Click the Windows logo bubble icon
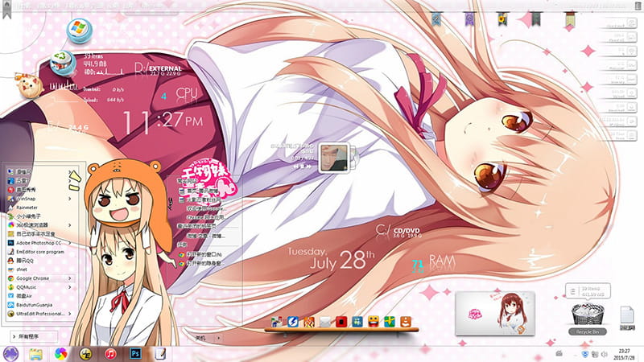 pyautogui.click(x=79, y=31)
